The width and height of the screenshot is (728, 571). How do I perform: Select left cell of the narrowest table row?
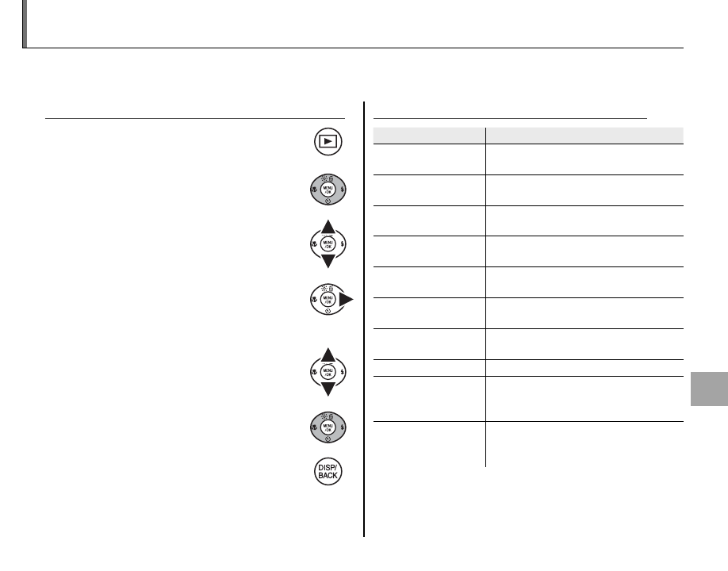coord(429,366)
